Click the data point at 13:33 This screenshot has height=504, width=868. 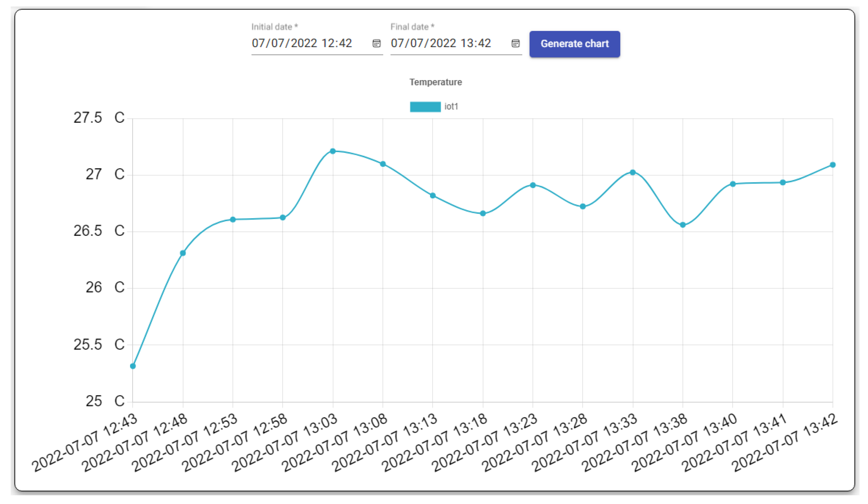point(633,172)
